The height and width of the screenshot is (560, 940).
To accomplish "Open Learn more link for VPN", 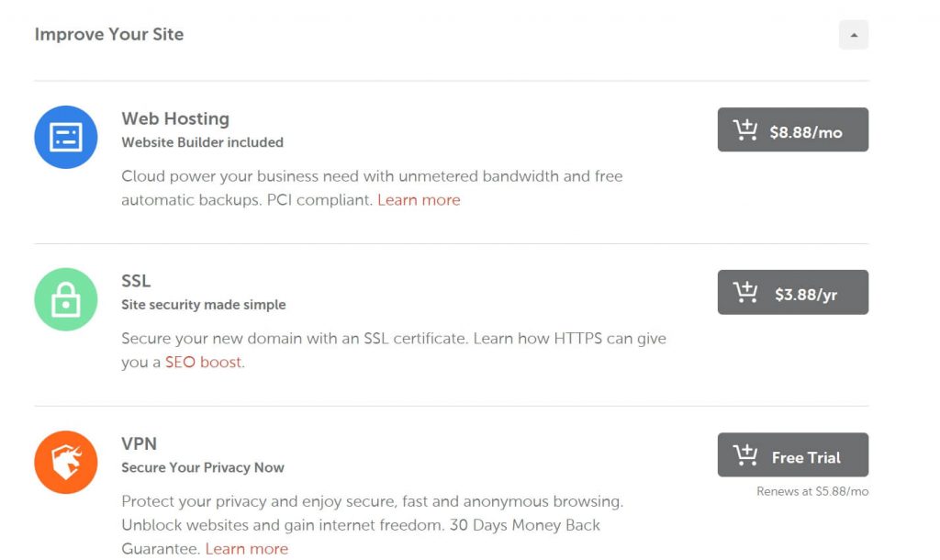I will pos(246,549).
